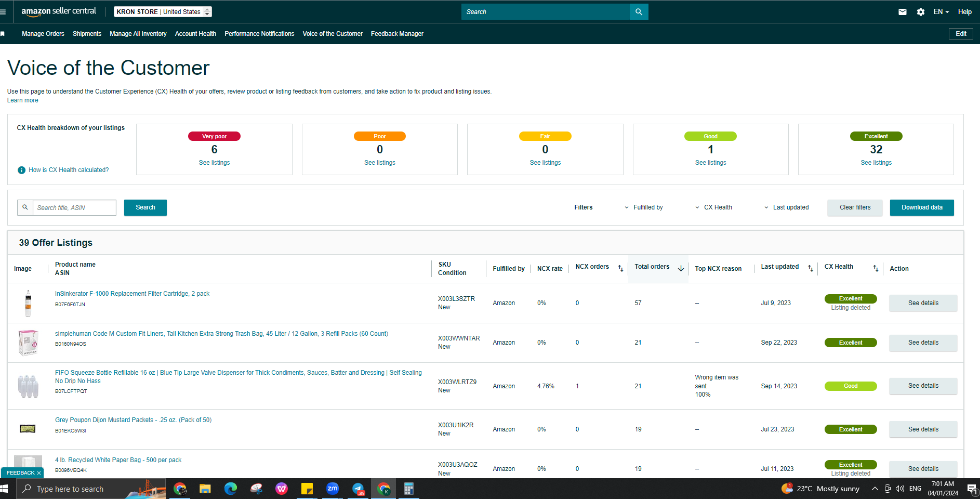Open Performance Notifications
The height and width of the screenshot is (499, 980).
(x=259, y=34)
